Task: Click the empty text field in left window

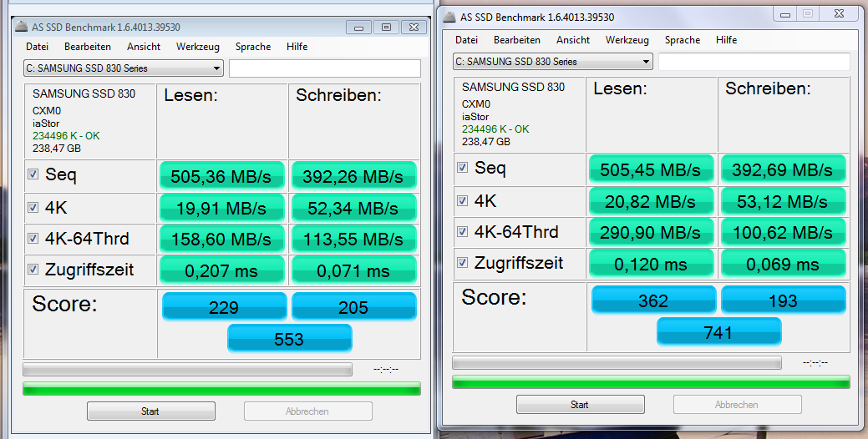Action: coord(325,68)
